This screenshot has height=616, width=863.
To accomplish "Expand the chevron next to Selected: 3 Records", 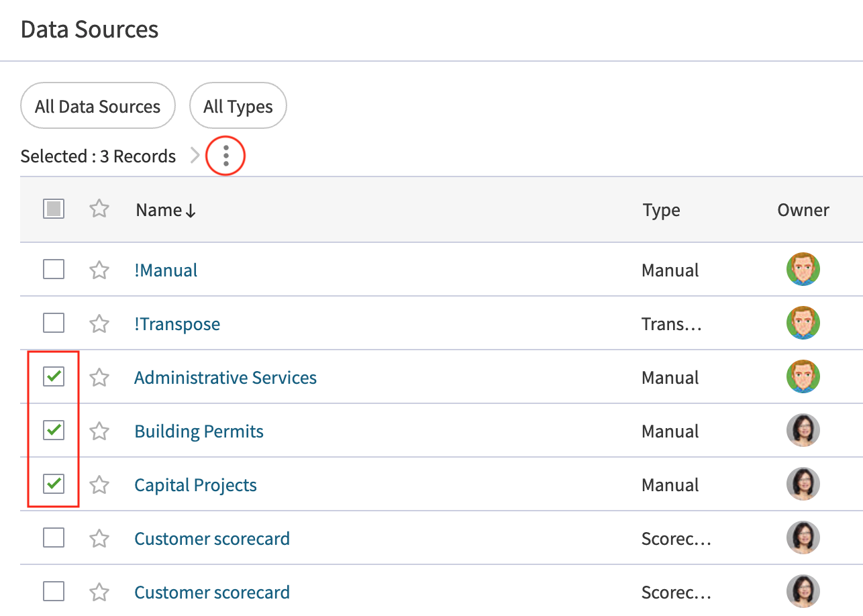I will click(195, 155).
